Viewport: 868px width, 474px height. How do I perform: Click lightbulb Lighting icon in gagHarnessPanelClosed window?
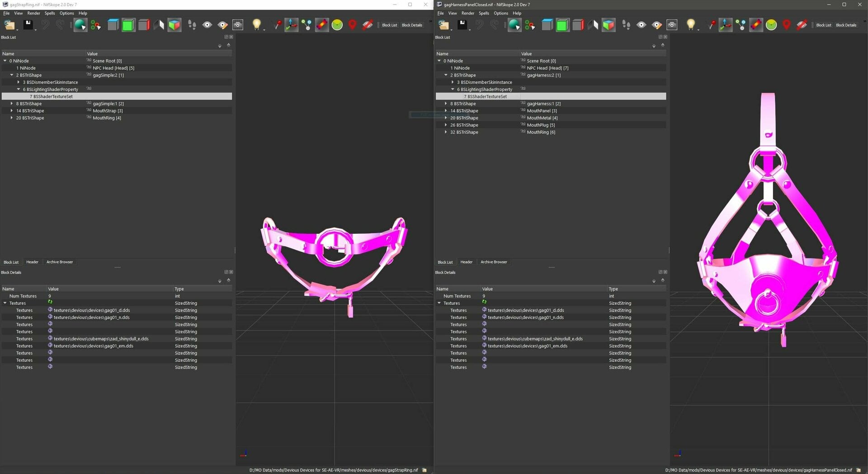690,25
